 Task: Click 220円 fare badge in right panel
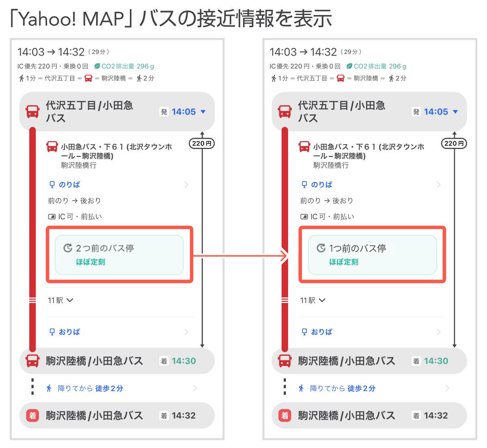pos(454,143)
